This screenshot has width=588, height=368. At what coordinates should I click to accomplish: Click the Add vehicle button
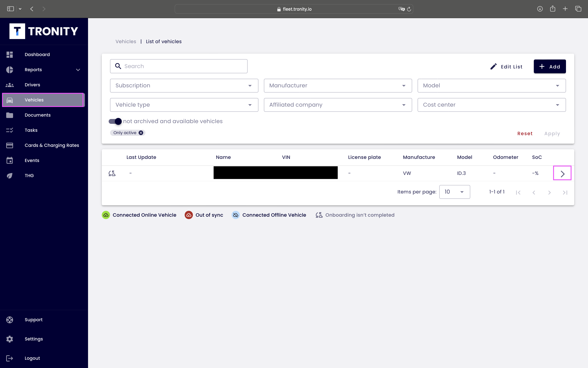point(549,66)
